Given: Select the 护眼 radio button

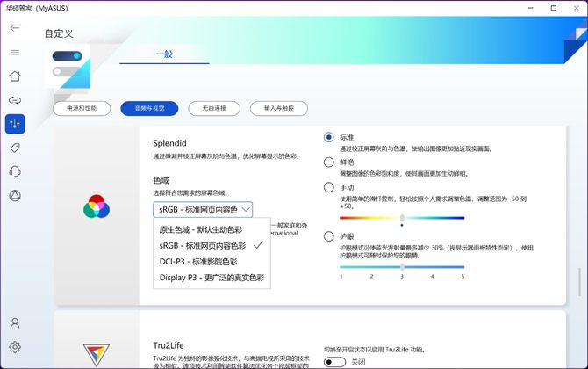Looking at the screenshot, I should (x=329, y=236).
